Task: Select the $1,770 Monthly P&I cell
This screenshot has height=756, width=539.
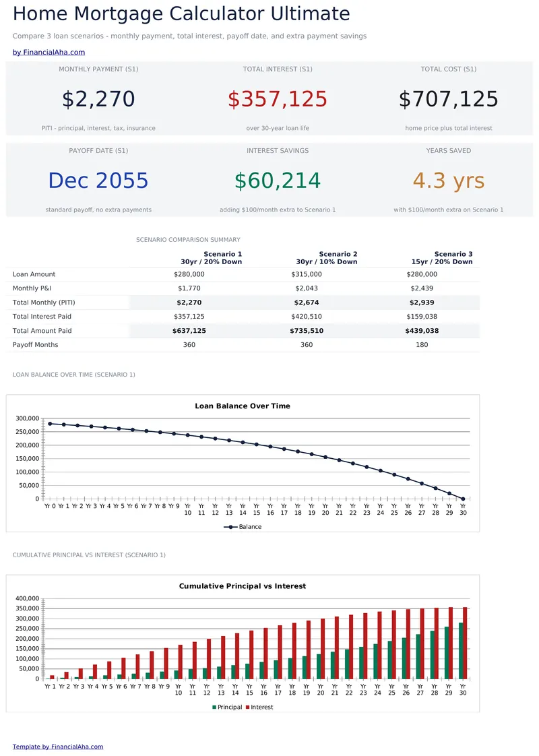Action: 189,288
